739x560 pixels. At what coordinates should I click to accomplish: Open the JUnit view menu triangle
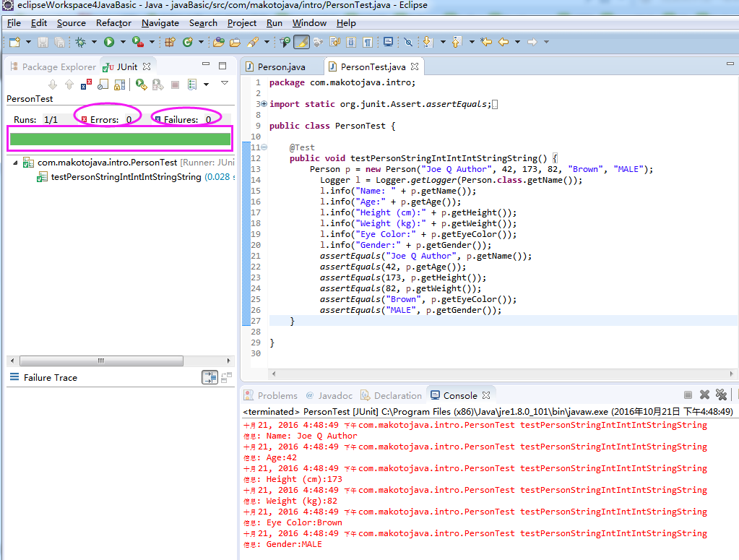click(225, 83)
